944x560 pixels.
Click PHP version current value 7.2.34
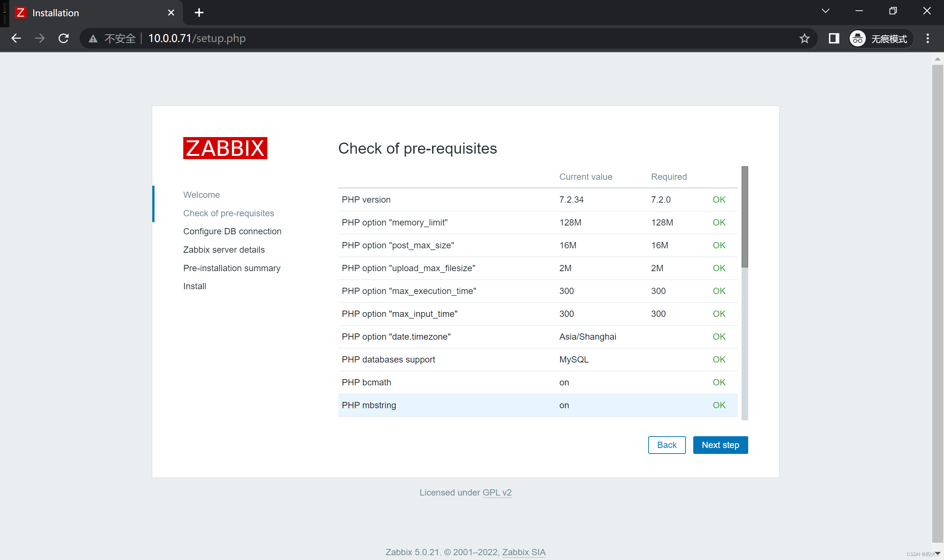[571, 200]
